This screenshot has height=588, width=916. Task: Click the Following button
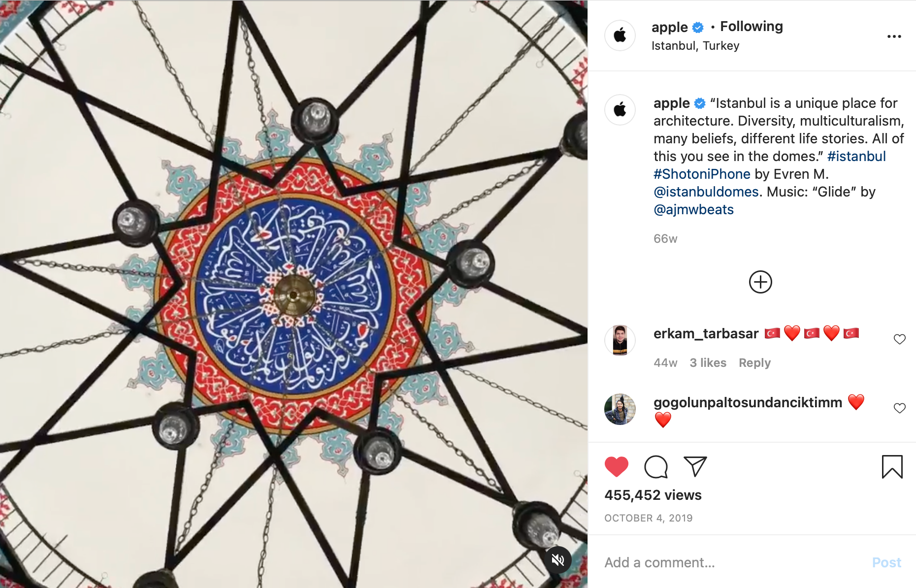[x=751, y=27]
